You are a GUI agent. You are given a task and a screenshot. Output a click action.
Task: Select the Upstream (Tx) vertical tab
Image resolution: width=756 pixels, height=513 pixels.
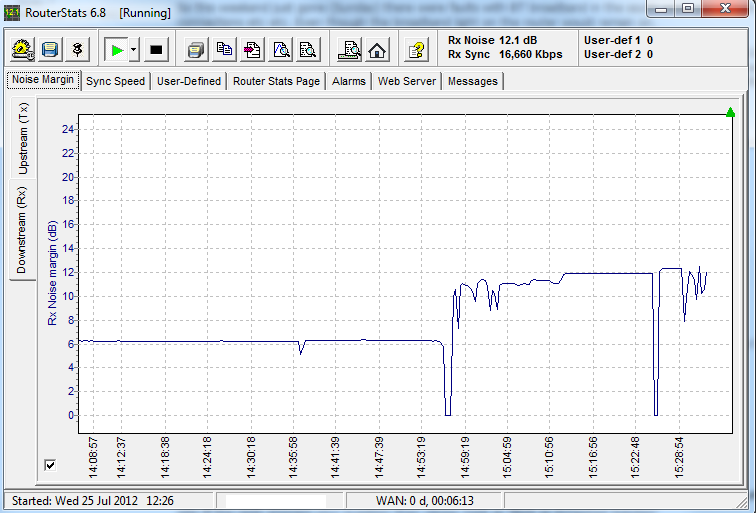(x=23, y=140)
